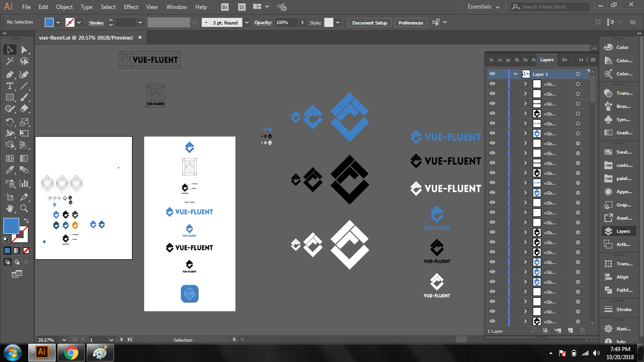
Task: Select the Type tool
Action: coord(9,86)
